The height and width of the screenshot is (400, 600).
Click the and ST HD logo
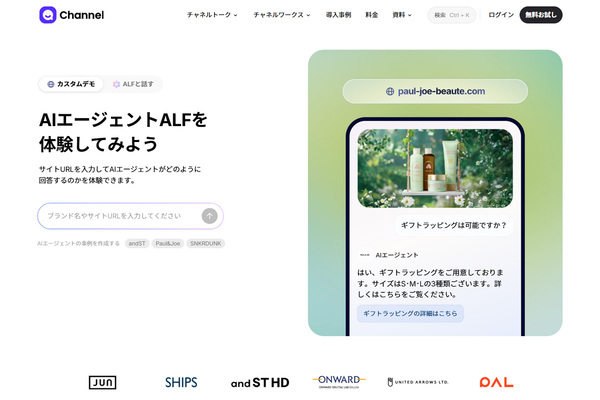coord(260,382)
